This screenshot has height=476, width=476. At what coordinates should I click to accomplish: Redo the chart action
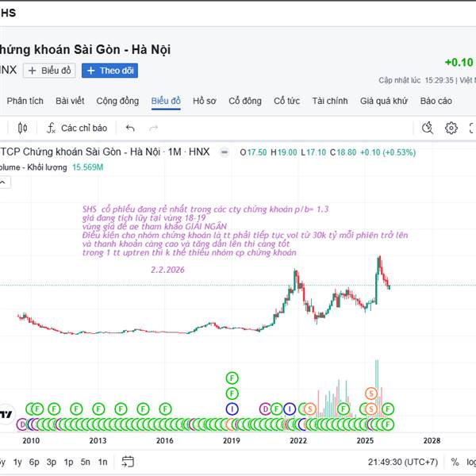154,128
